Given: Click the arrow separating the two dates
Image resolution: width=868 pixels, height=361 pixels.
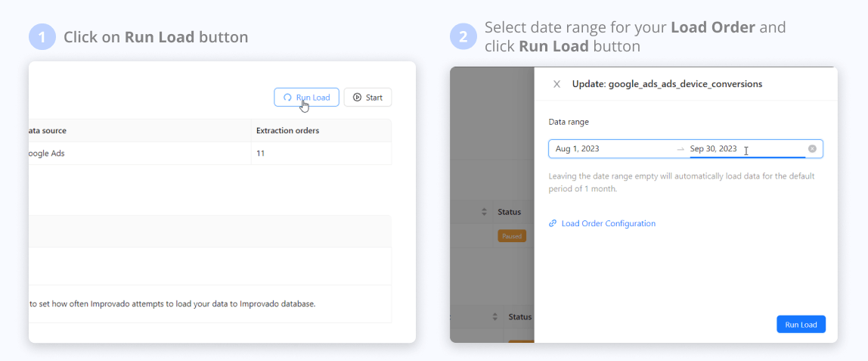Looking at the screenshot, I should click(x=680, y=149).
